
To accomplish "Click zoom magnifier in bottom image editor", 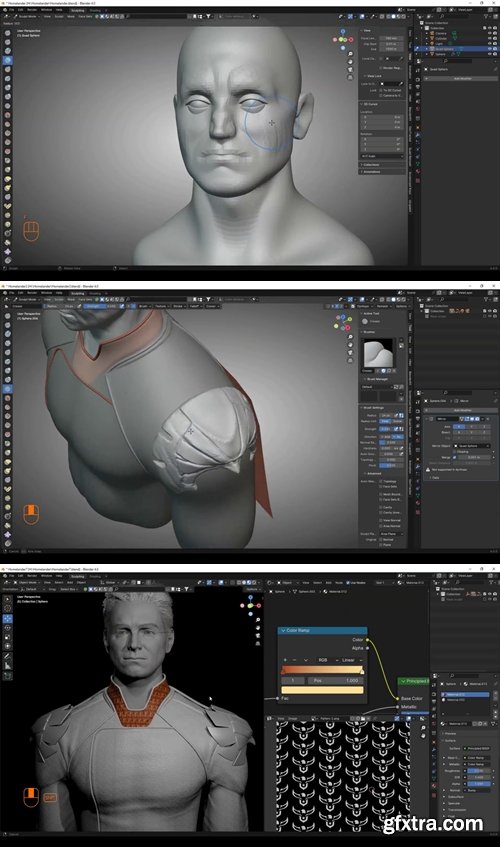I will coord(423,727).
